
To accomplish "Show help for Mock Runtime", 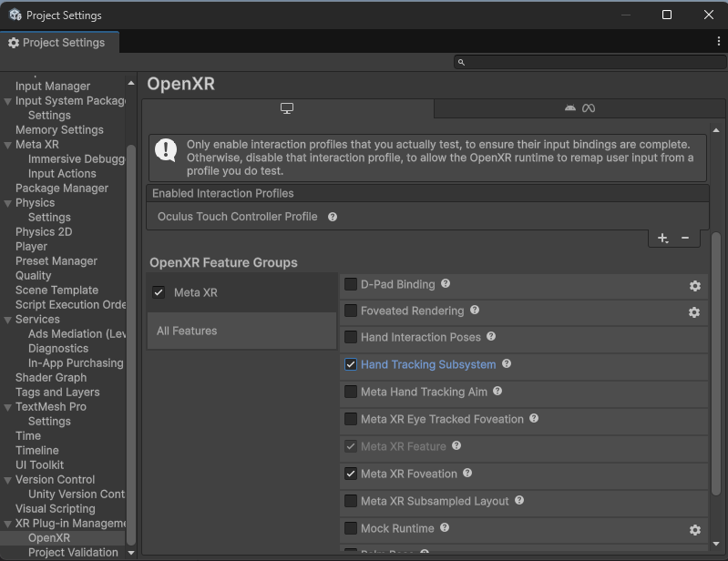I will tap(445, 527).
